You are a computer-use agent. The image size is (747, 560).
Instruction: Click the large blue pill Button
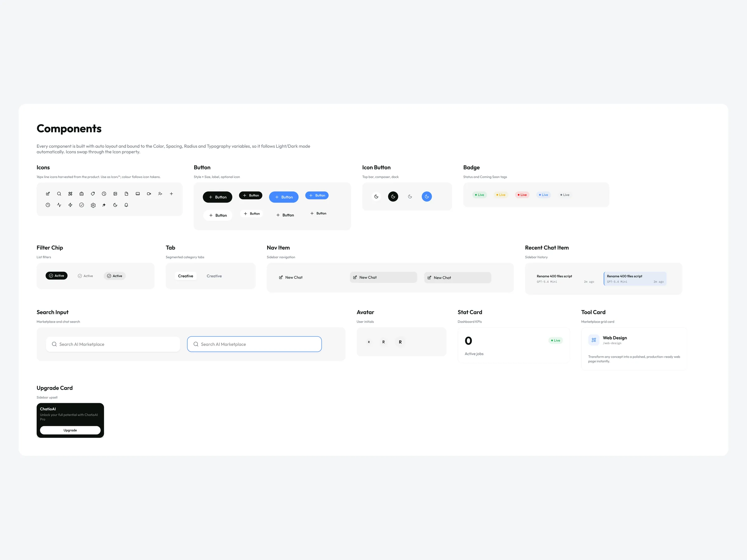284,197
